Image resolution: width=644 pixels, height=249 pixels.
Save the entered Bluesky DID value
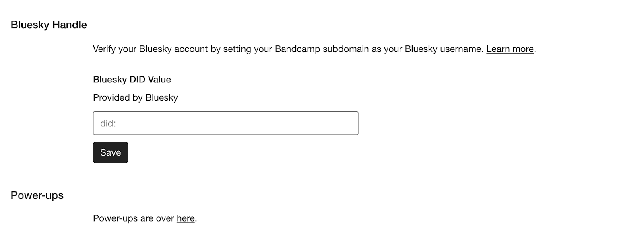click(110, 152)
